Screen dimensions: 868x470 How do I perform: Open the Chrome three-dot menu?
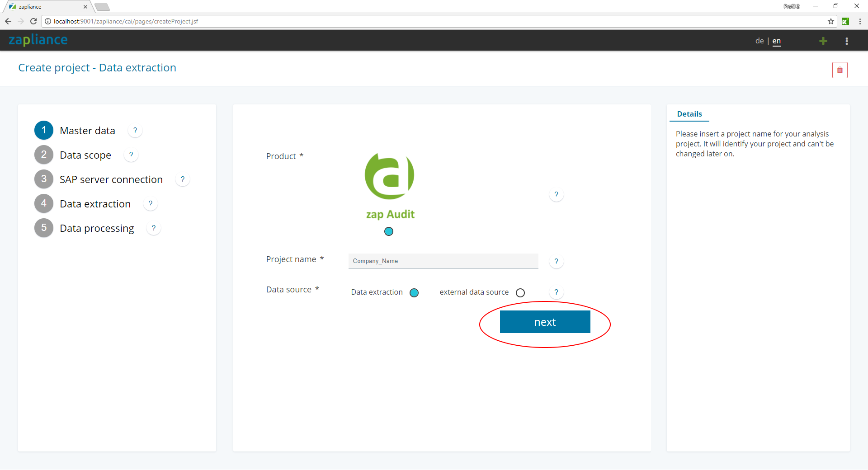point(860,21)
